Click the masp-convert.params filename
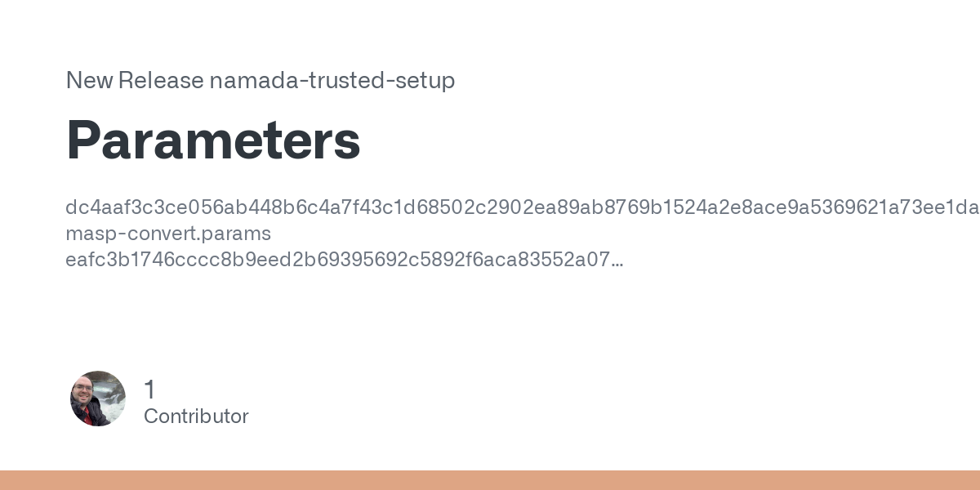The height and width of the screenshot is (490, 980). (x=168, y=234)
